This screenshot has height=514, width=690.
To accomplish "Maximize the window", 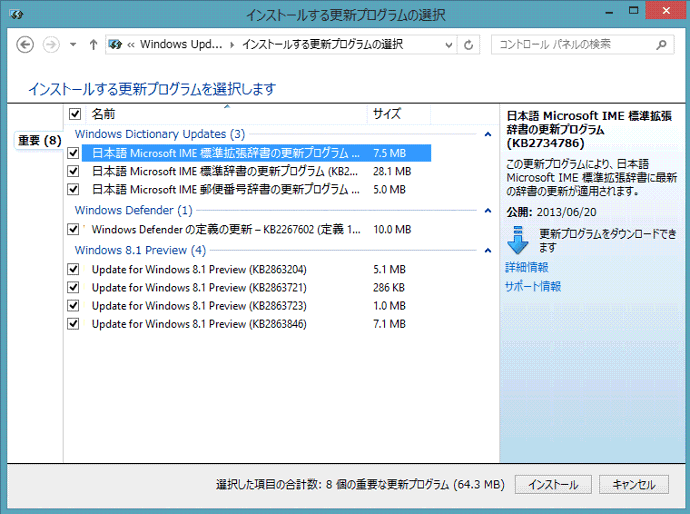I will pos(634,11).
